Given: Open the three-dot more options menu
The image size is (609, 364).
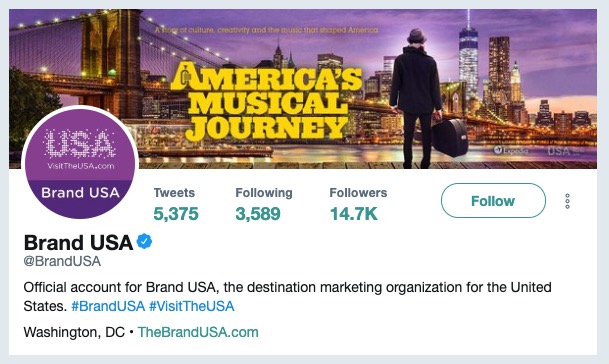Looking at the screenshot, I should click(x=567, y=201).
